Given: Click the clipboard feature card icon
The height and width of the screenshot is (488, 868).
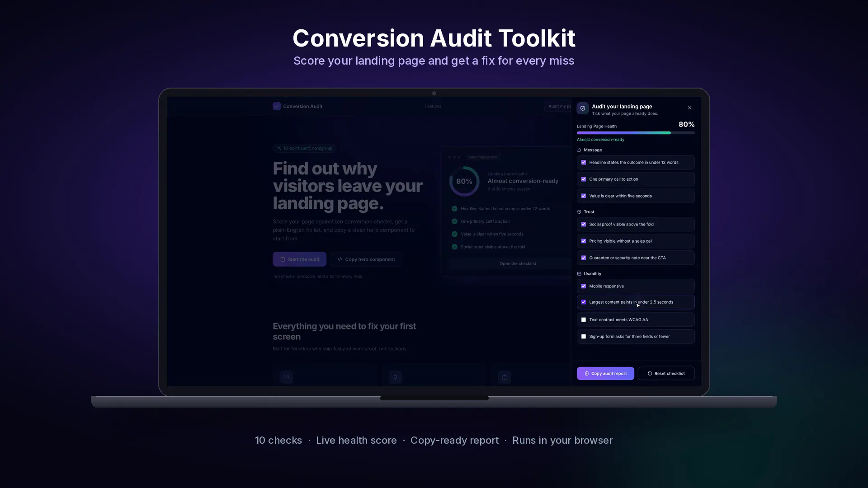Looking at the screenshot, I should coord(504,377).
